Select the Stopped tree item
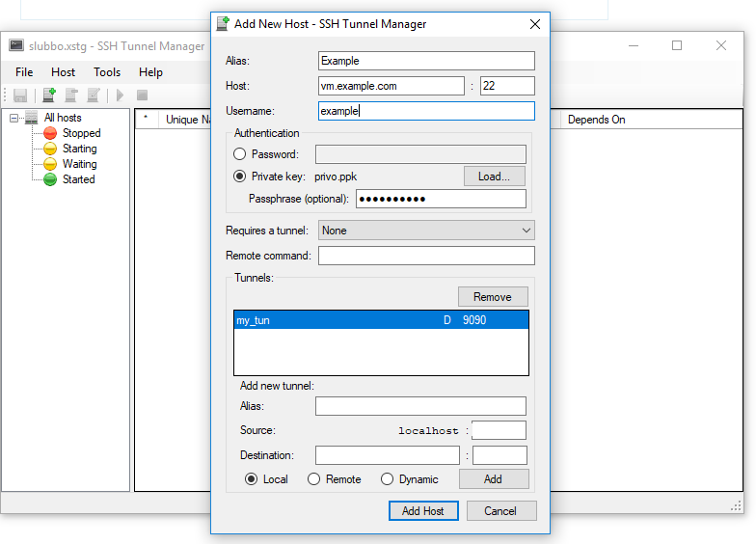 (x=81, y=133)
